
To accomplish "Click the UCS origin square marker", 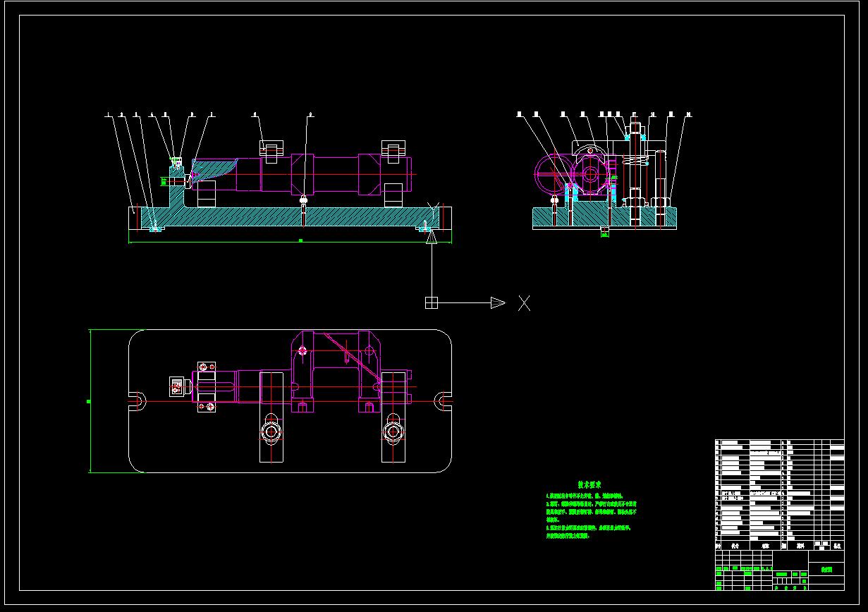I will [432, 303].
